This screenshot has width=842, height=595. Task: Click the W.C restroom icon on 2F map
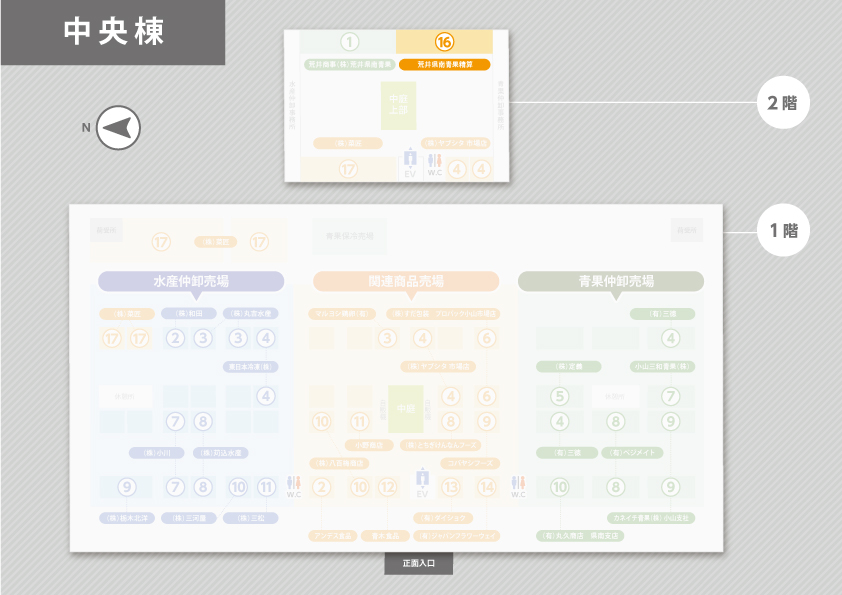pos(434,165)
